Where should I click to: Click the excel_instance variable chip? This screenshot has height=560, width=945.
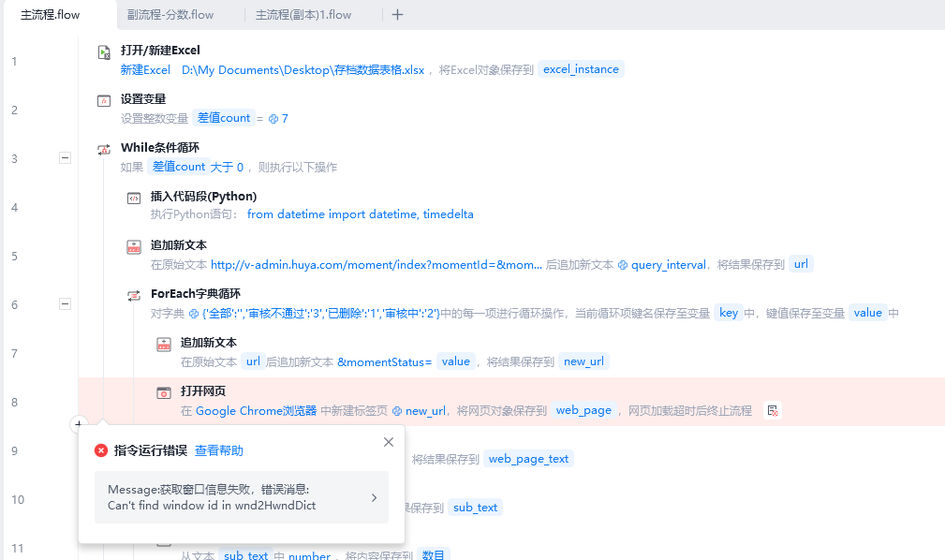(x=581, y=69)
